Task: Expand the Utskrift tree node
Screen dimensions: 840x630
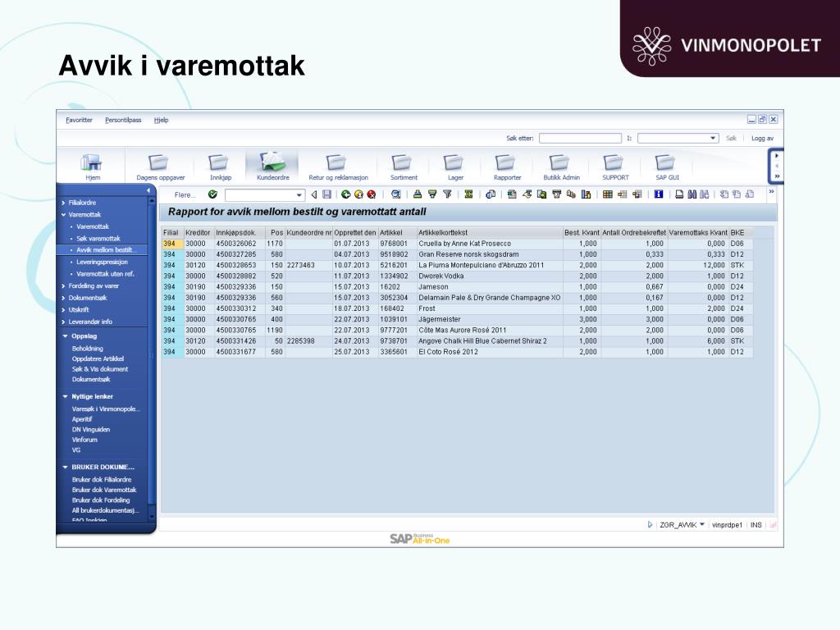Action: [x=63, y=309]
